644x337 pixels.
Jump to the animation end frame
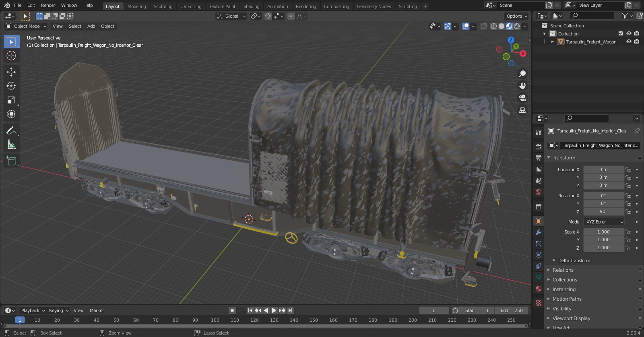290,310
